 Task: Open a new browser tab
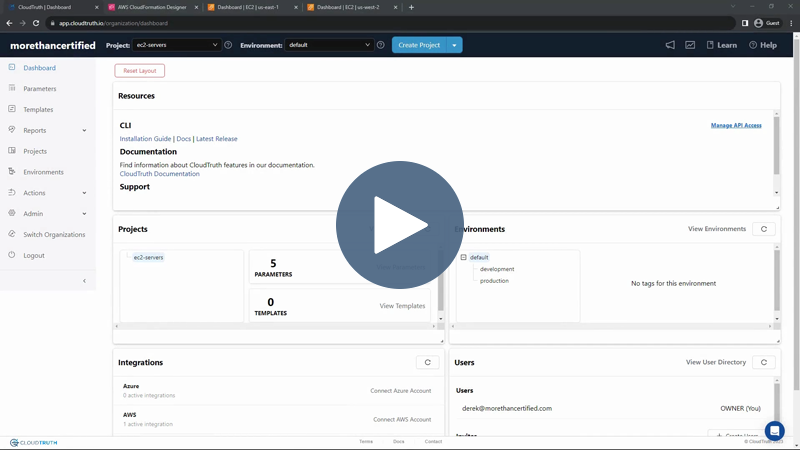click(x=411, y=7)
